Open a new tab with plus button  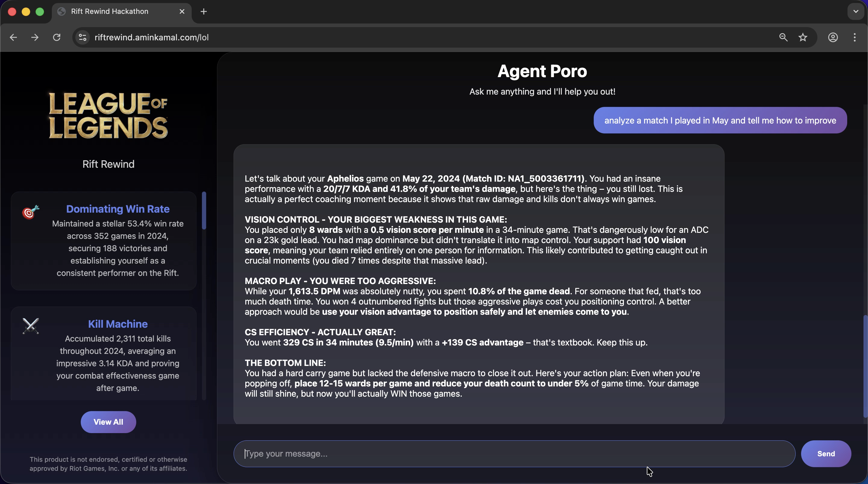point(203,11)
